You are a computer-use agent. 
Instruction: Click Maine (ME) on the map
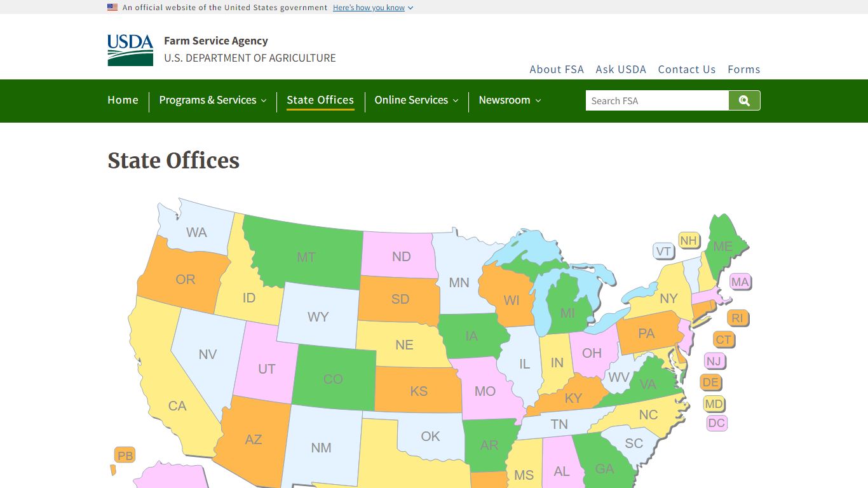pyautogui.click(x=722, y=247)
